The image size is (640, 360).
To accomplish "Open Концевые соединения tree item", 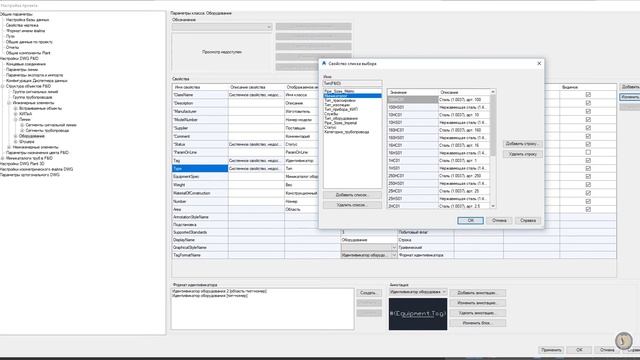I will click(26, 64).
